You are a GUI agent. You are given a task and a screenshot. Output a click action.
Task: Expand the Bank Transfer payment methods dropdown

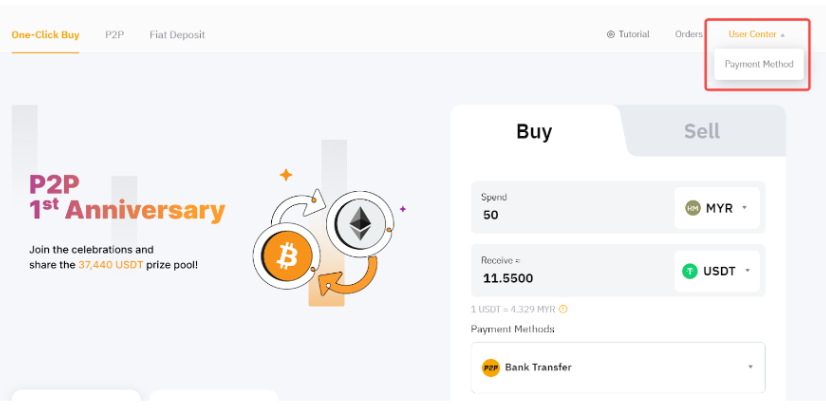click(x=750, y=367)
